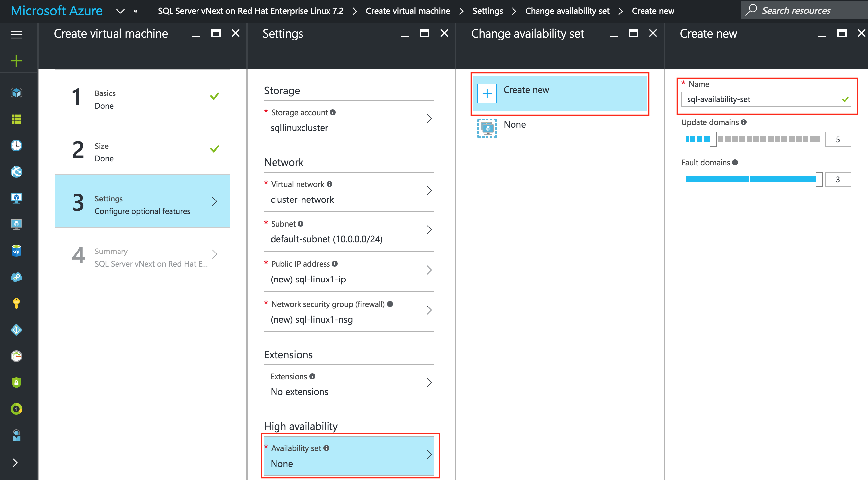Click Public IP address info icon
Viewport: 868px width, 480px height.
[335, 264]
